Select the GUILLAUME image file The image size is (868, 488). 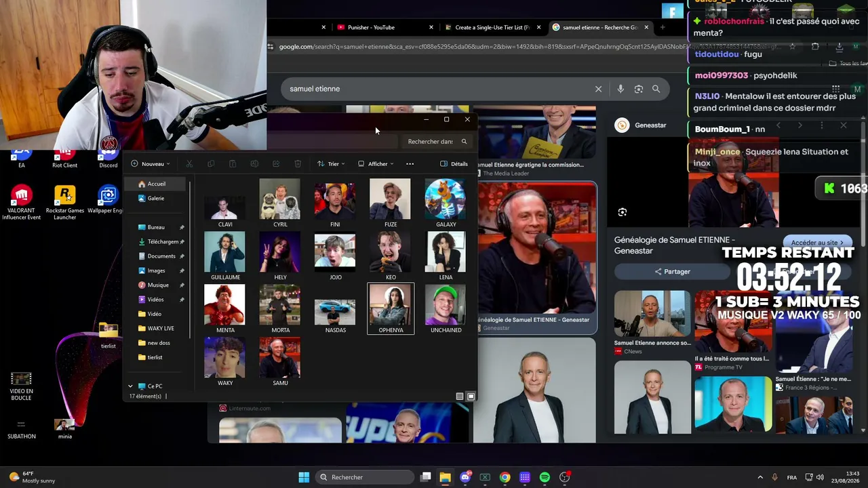(x=225, y=256)
